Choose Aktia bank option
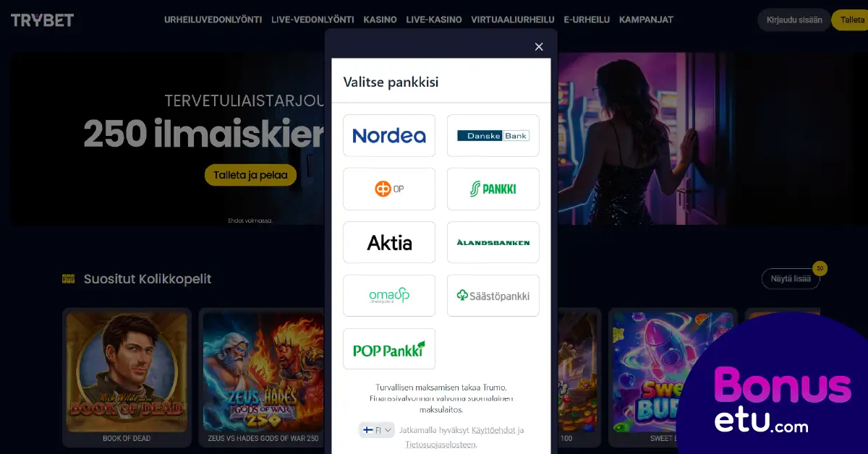The width and height of the screenshot is (868, 454). pyautogui.click(x=389, y=242)
